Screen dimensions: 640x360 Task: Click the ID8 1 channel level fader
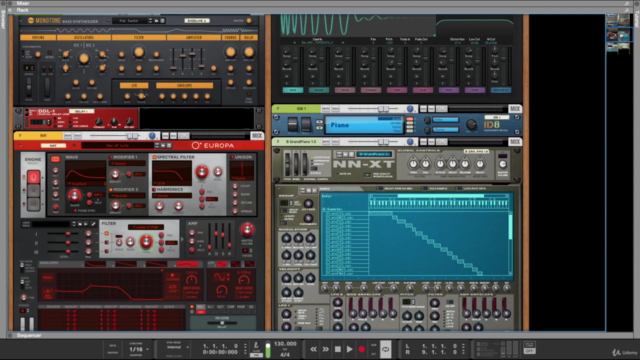click(383, 109)
